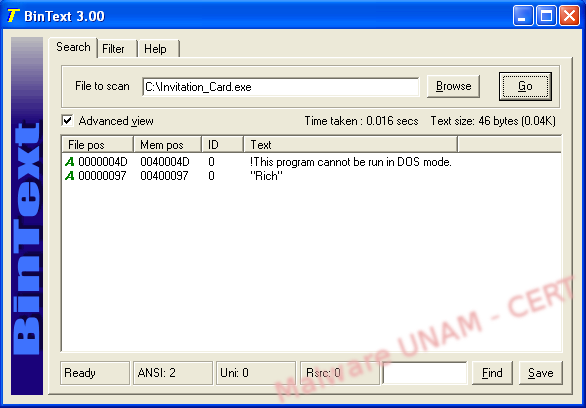The width and height of the screenshot is (586, 408).
Task: Click the search text box beside Find
Action: (425, 373)
